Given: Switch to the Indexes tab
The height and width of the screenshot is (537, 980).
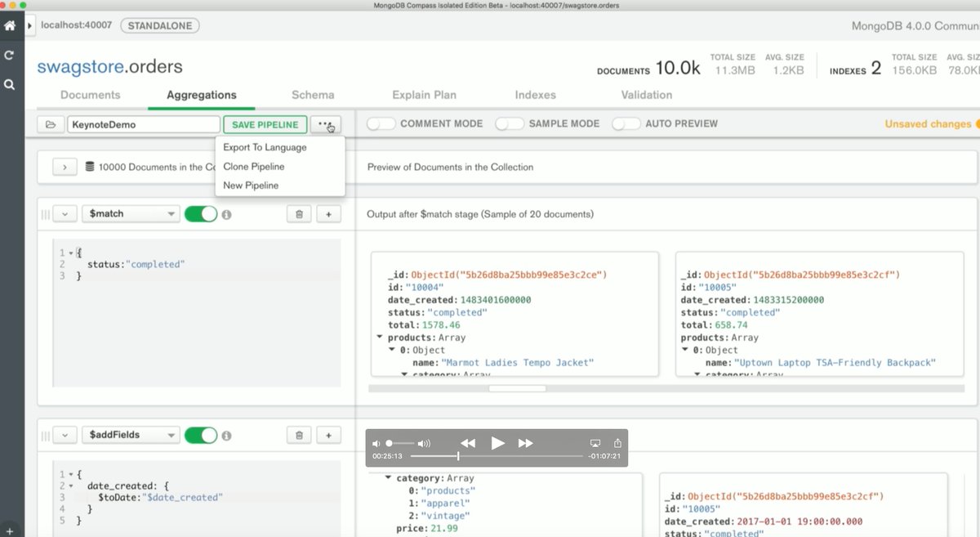Looking at the screenshot, I should click(536, 95).
